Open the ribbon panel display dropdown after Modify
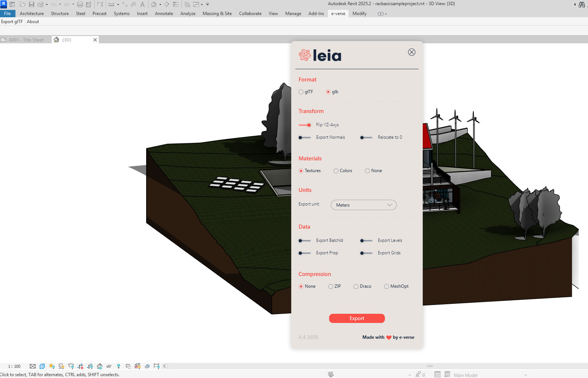 click(x=382, y=14)
